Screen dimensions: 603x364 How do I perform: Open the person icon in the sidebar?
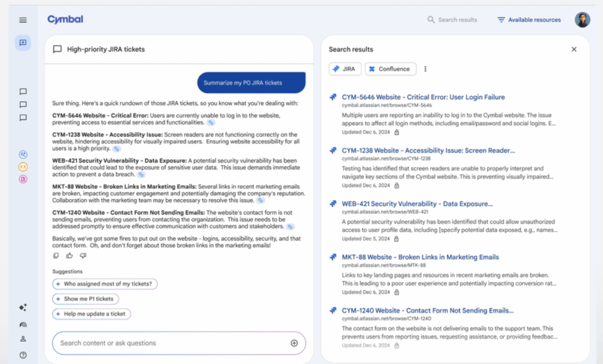23,339
